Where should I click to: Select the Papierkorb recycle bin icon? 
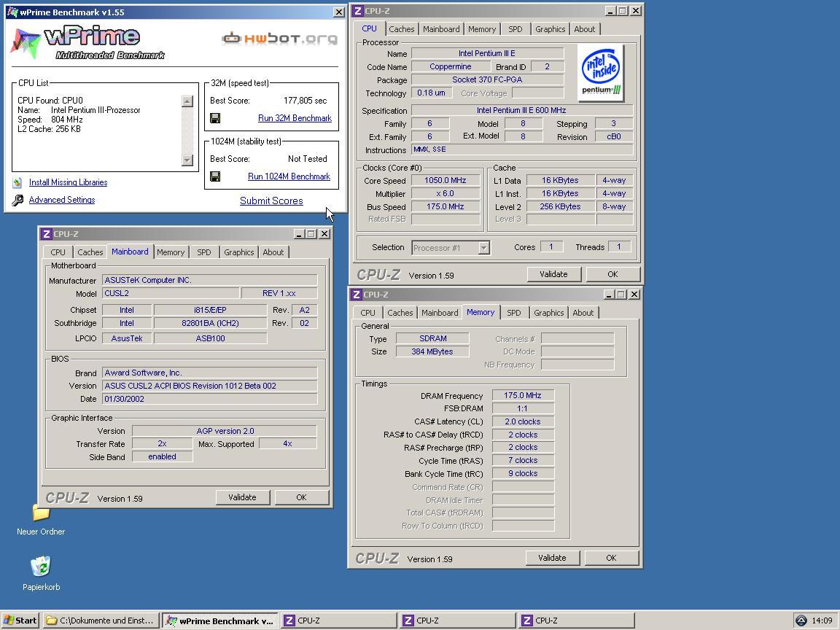pos(41,567)
